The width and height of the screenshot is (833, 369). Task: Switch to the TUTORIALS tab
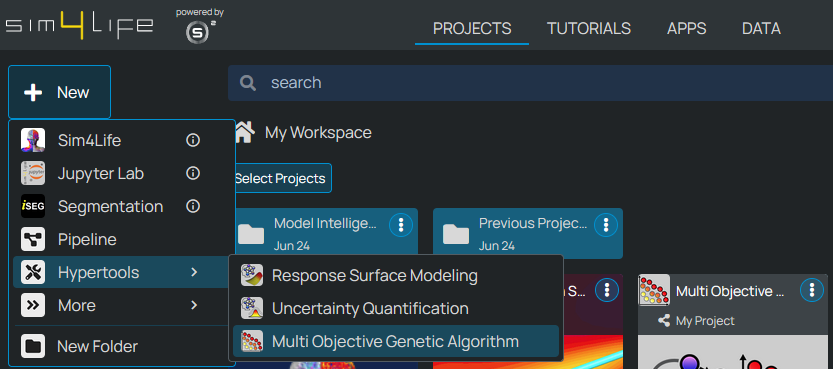click(x=589, y=28)
